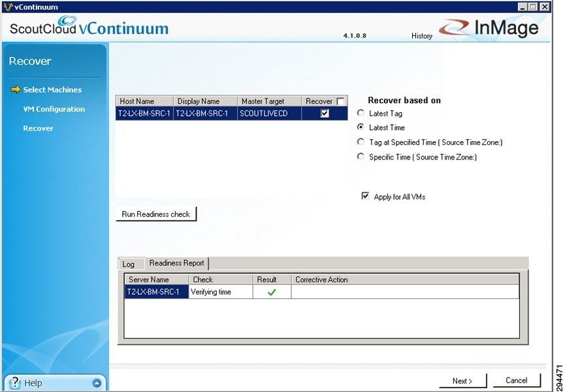Image resolution: width=563 pixels, height=392 pixels.
Task: Click the Result column header
Action: 272,280
